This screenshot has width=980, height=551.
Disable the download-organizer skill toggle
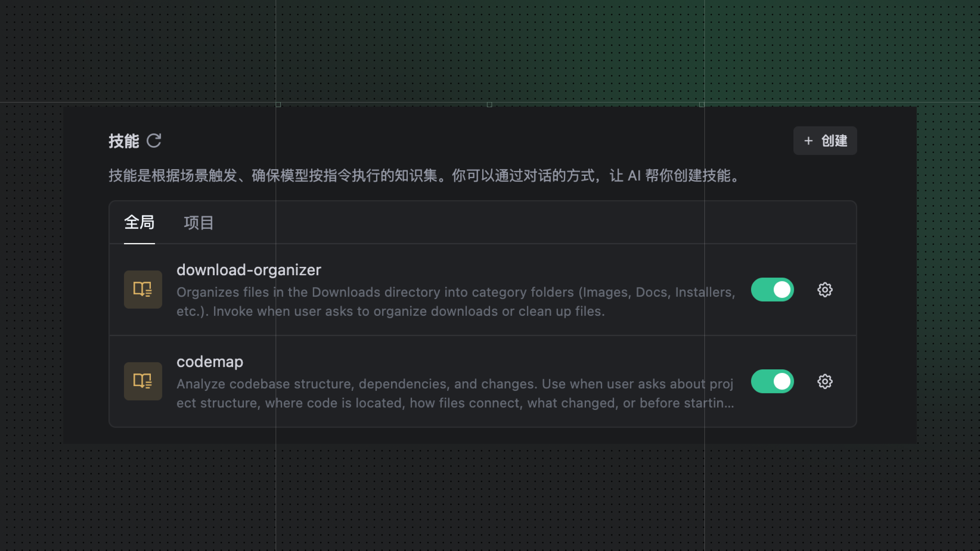(x=772, y=289)
